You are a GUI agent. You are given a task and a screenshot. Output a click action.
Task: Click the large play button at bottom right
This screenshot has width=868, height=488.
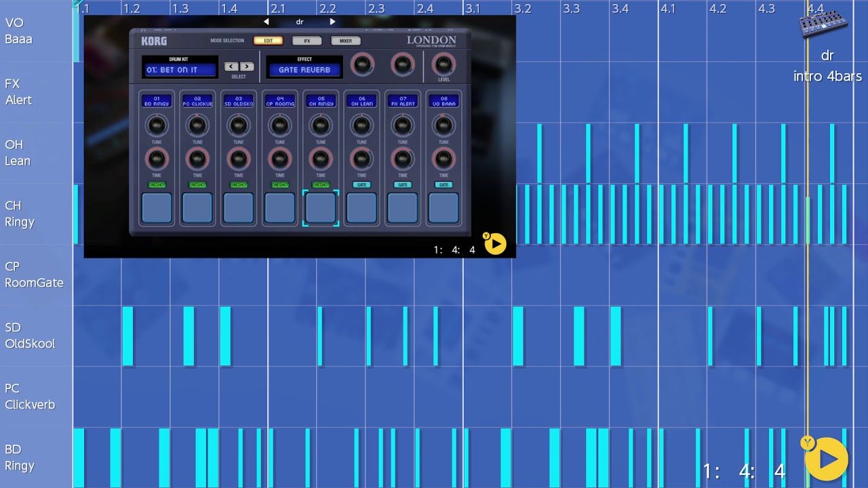pos(827,460)
